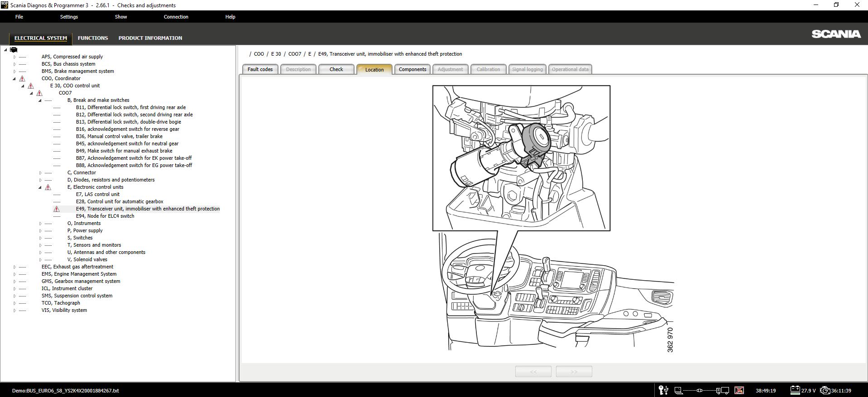Open the Connection menu
This screenshot has height=397, width=868.
point(176,17)
